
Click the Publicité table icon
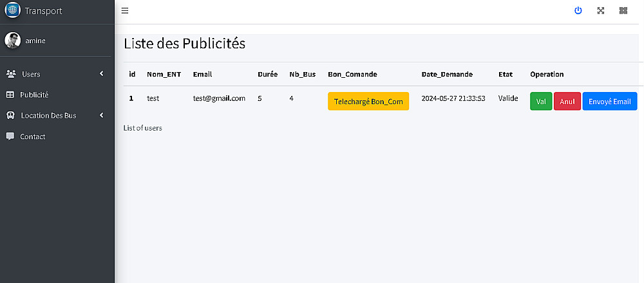point(10,95)
